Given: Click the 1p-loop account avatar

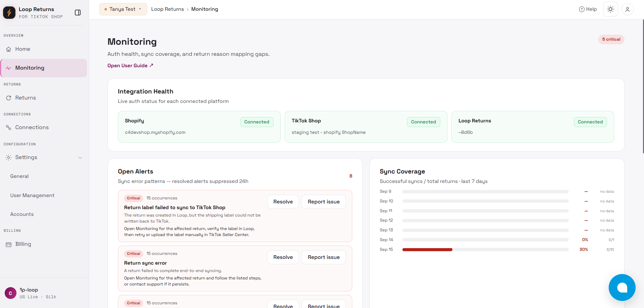Looking at the screenshot, I should click(x=10, y=293).
